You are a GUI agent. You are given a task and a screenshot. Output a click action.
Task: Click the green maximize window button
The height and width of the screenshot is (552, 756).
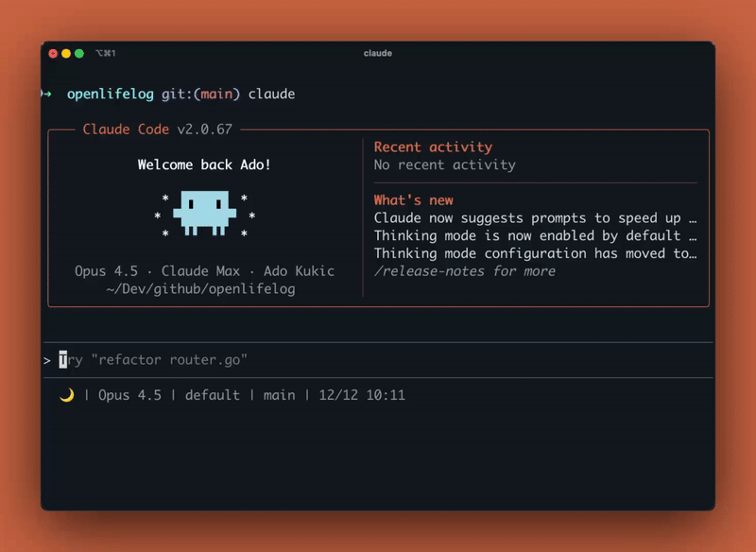[79, 54]
